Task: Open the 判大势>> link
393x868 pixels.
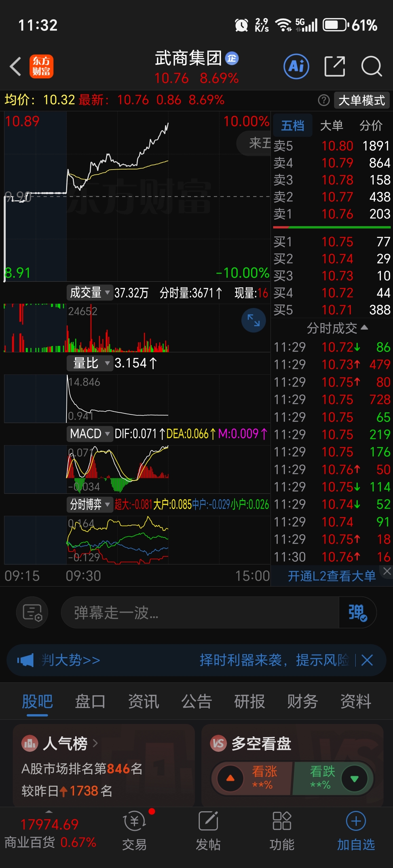Action: 71,660
